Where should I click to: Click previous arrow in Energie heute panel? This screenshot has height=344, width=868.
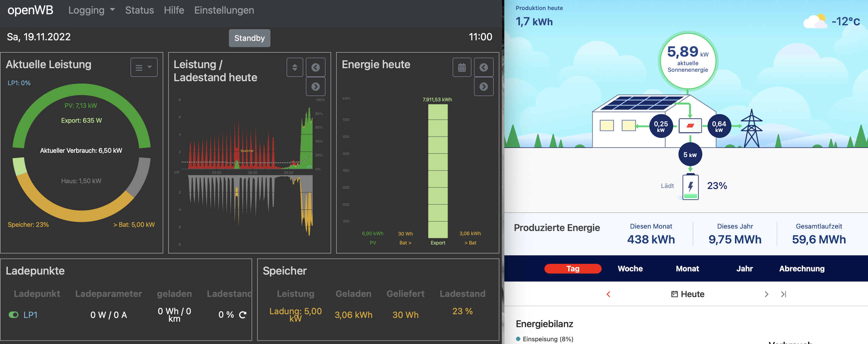point(484,68)
